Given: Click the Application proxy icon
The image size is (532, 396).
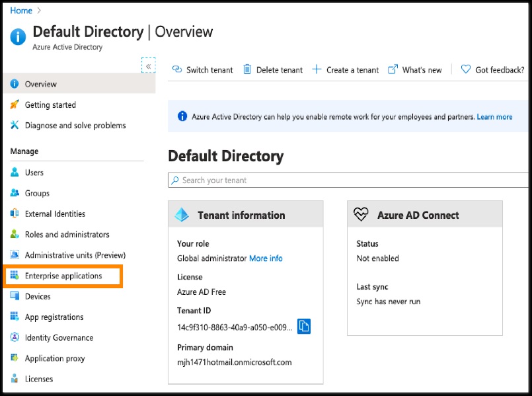Looking at the screenshot, I should tap(15, 358).
